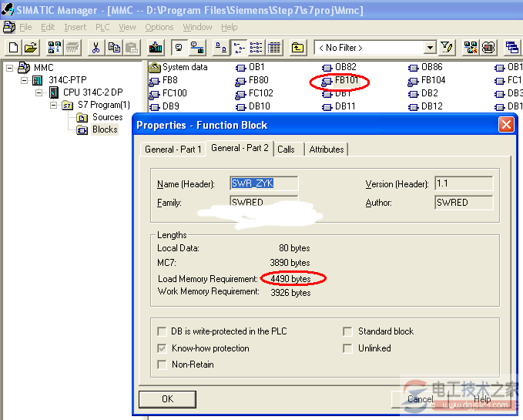Viewport: 523px width, 420px height.
Task: Click the Name (Header) input field
Action: pyautogui.click(x=264, y=183)
